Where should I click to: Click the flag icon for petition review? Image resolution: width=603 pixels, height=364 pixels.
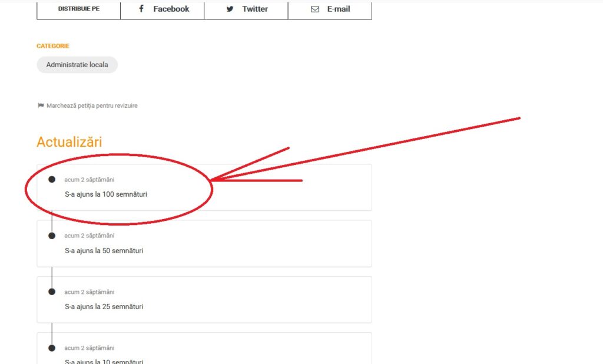(x=41, y=105)
